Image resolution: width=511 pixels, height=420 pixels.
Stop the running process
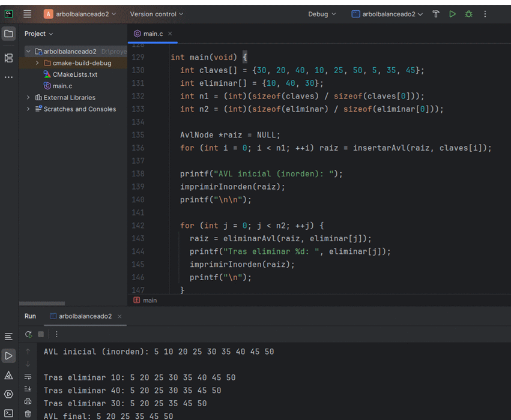coord(41,334)
